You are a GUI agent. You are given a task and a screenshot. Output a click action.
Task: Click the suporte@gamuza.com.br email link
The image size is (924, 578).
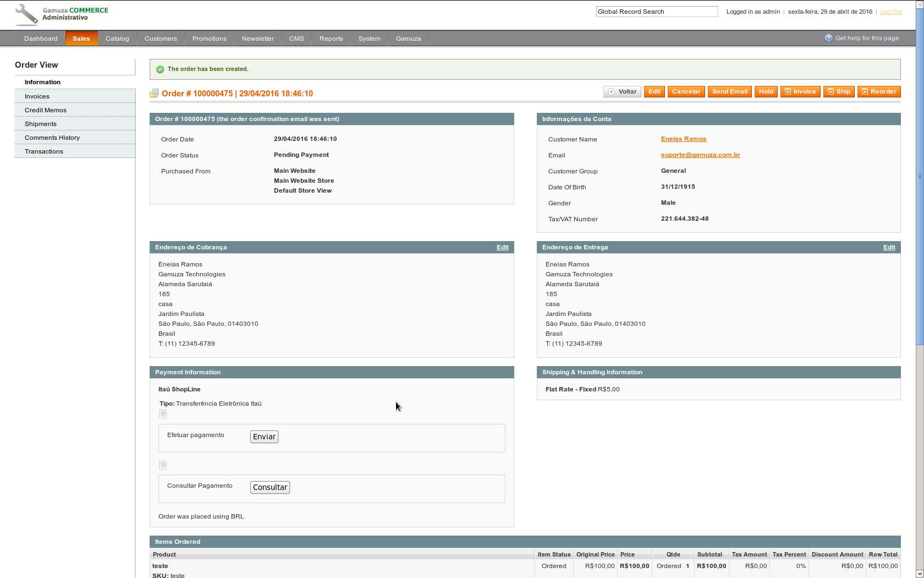[x=701, y=155]
